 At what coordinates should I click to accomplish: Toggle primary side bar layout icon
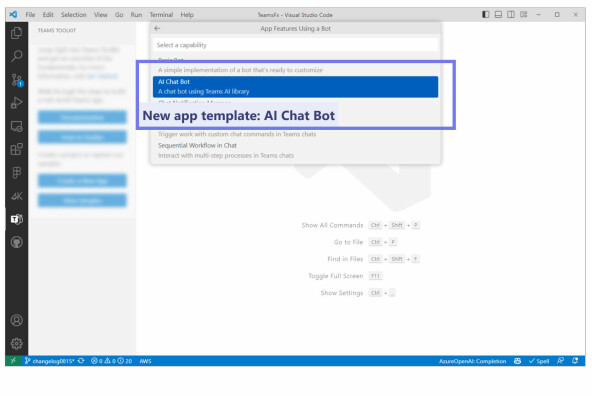[x=486, y=14]
